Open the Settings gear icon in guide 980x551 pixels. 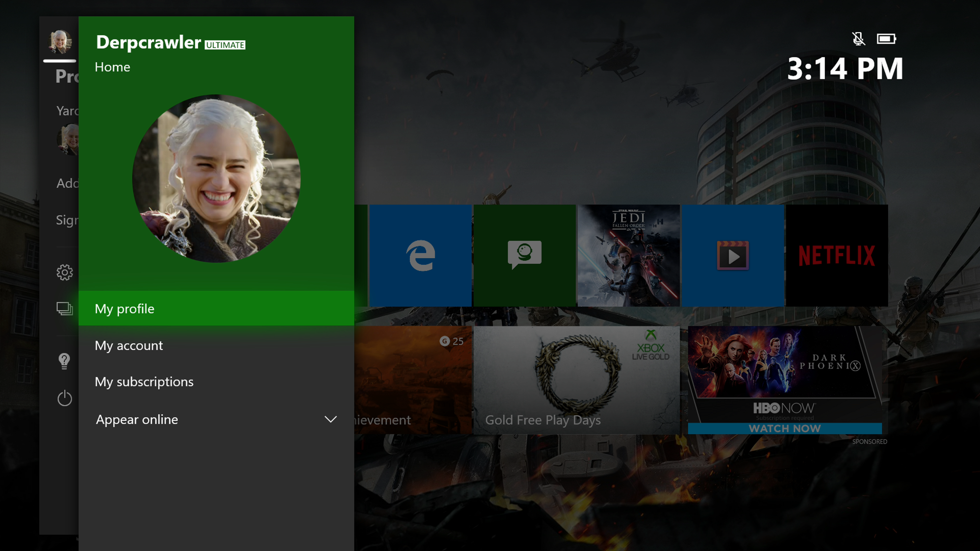click(x=65, y=272)
